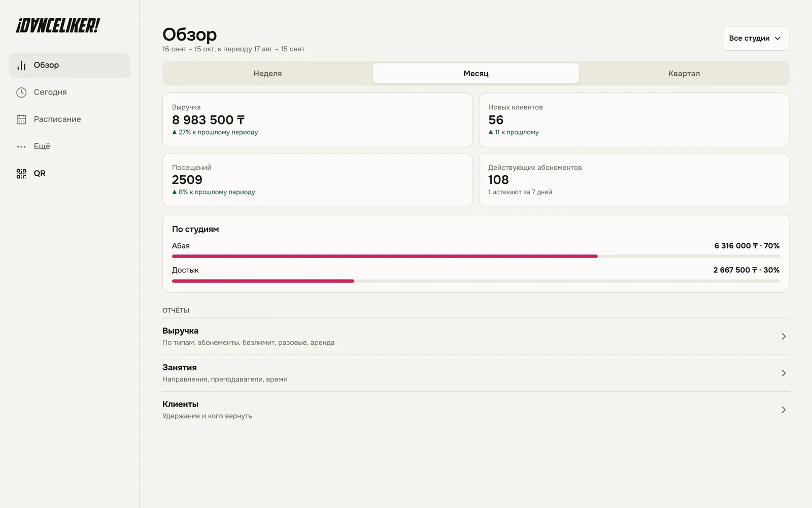Click the calendar icon for Расписание
The height and width of the screenshot is (508, 812).
point(21,119)
